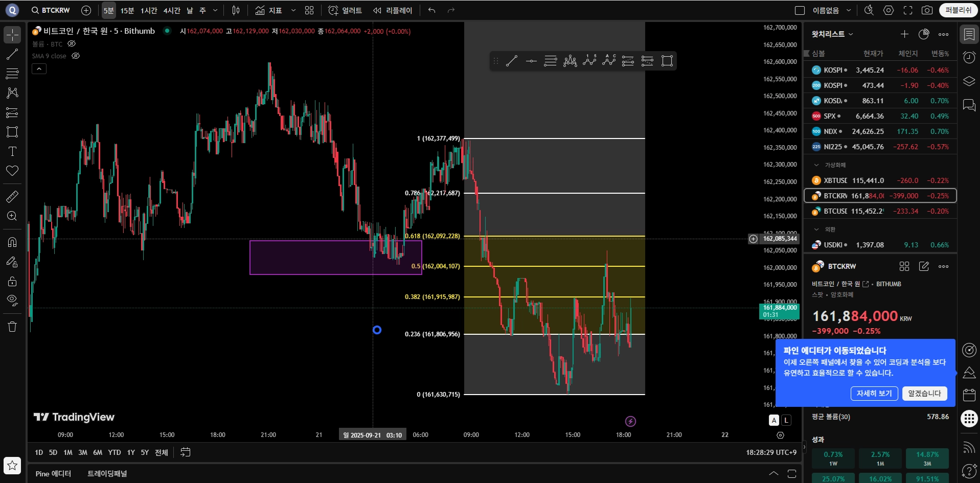This screenshot has width=980, height=483.
Task: Expand the bottom panel chevron
Action: pyautogui.click(x=774, y=473)
